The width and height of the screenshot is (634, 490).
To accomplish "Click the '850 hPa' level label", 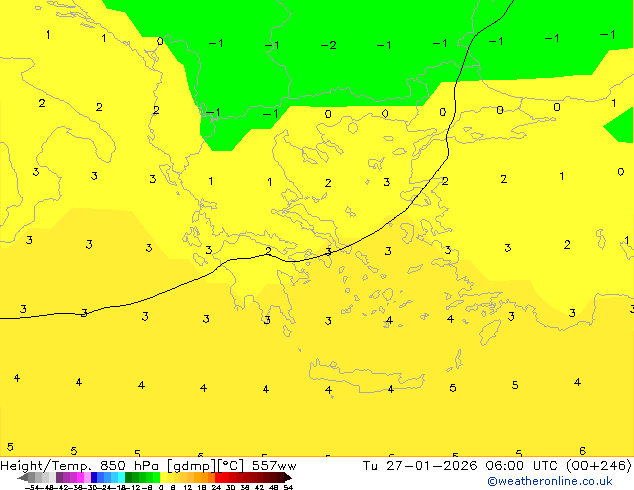I will (129, 466).
